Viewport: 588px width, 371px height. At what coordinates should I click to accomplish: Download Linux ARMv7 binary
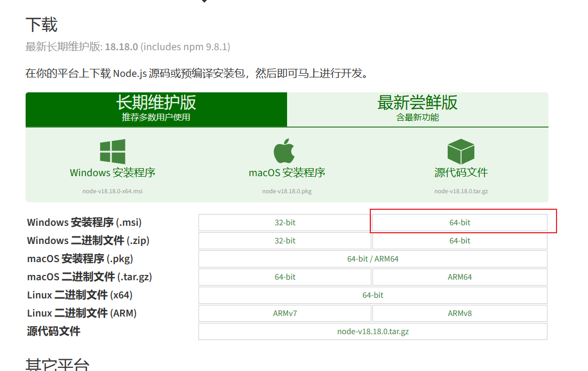[285, 313]
